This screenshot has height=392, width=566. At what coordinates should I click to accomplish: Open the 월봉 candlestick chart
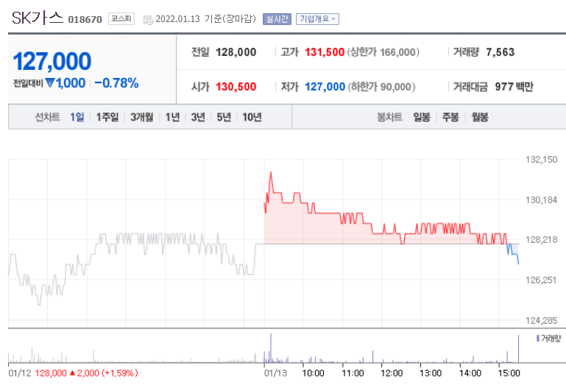pos(480,117)
